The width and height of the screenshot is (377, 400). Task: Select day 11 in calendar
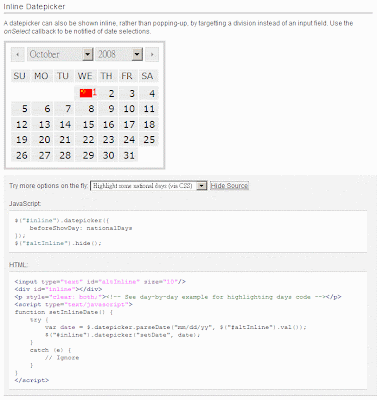pyautogui.click(x=148, y=109)
